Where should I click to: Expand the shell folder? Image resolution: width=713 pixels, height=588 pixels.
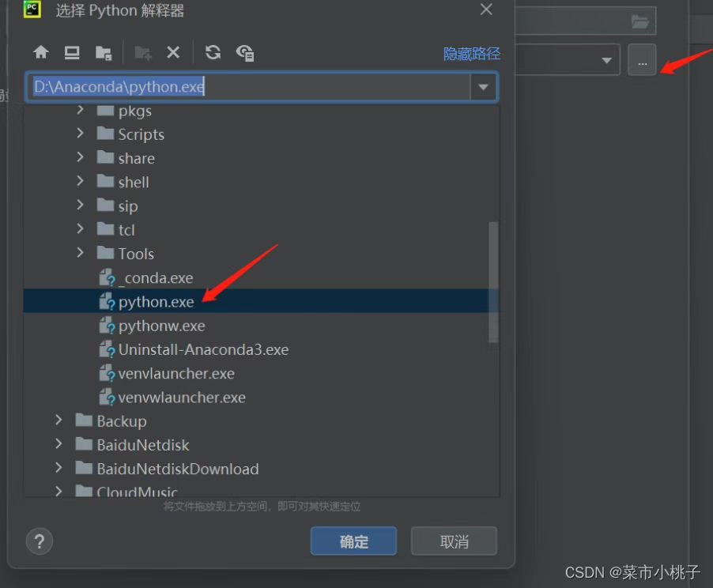pyautogui.click(x=80, y=181)
